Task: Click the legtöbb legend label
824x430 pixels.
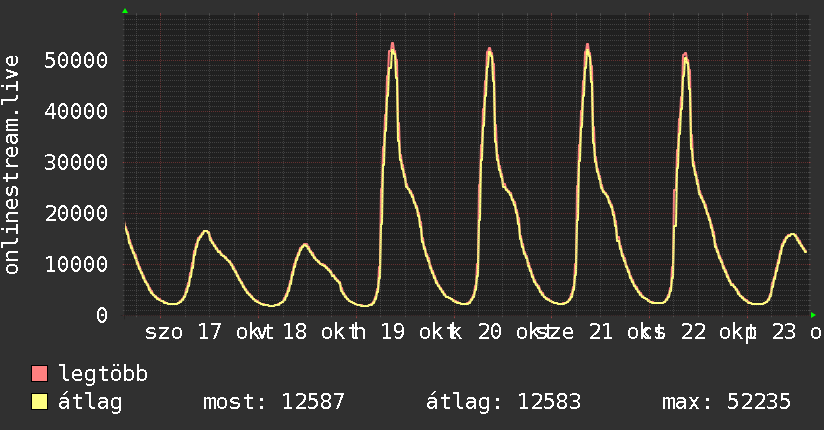Action: [103, 374]
